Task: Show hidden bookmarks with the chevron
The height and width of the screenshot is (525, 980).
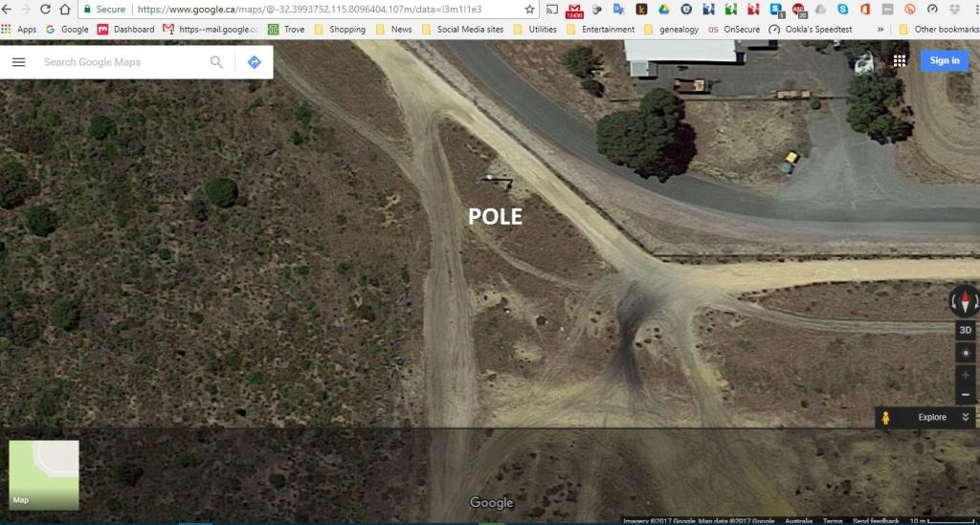Action: point(880,30)
